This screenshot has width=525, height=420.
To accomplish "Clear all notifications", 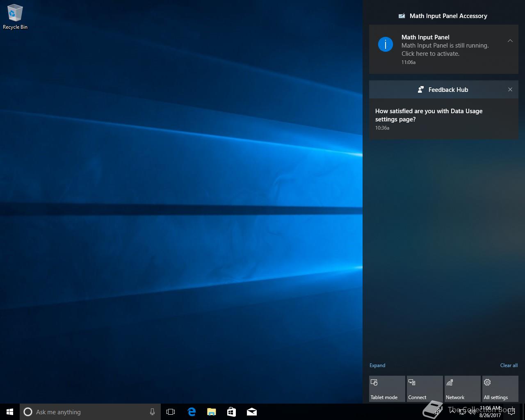I will (x=509, y=365).
